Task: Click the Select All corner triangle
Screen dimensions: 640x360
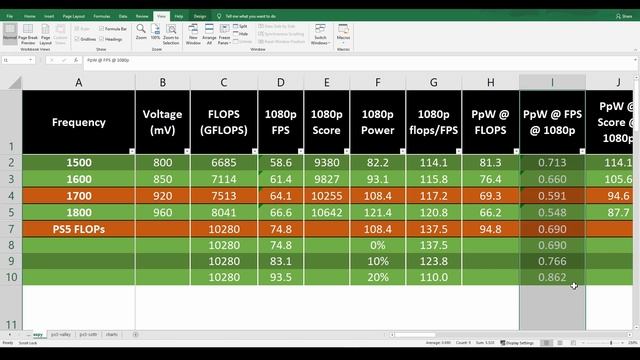Action: (15, 83)
